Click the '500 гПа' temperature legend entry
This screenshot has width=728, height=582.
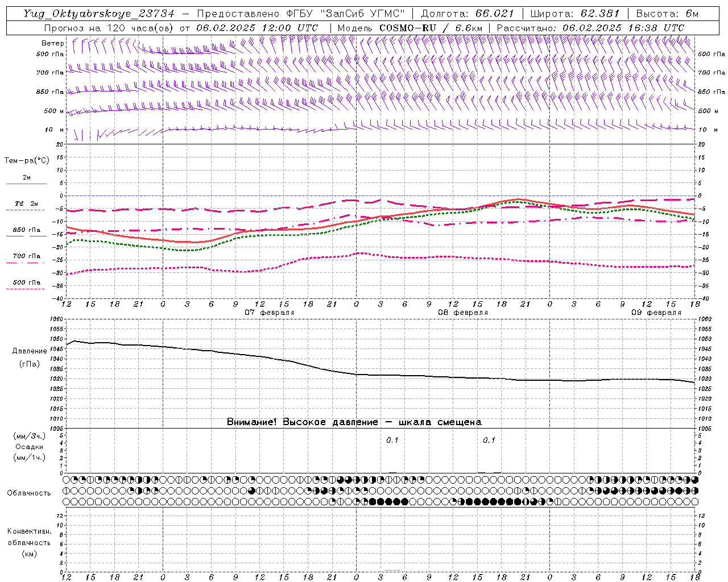pos(26,282)
